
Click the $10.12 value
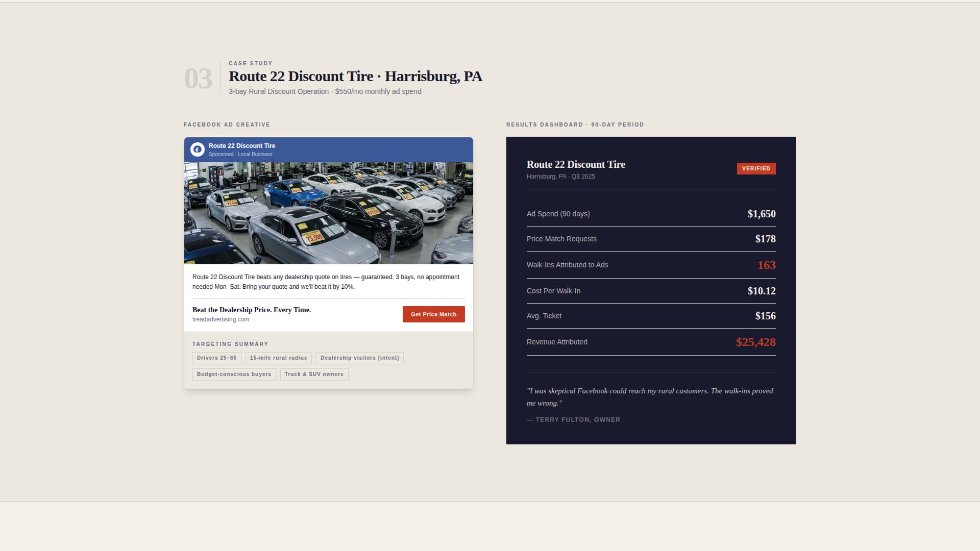(x=762, y=291)
